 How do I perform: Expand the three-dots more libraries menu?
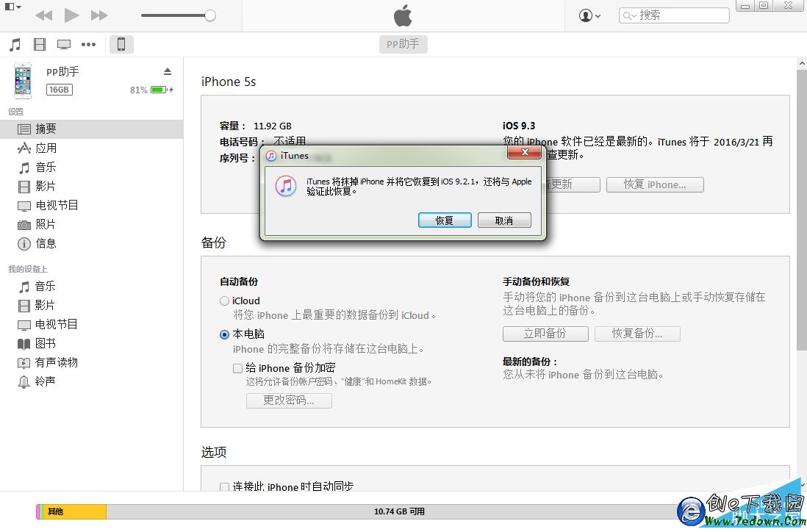(89, 45)
